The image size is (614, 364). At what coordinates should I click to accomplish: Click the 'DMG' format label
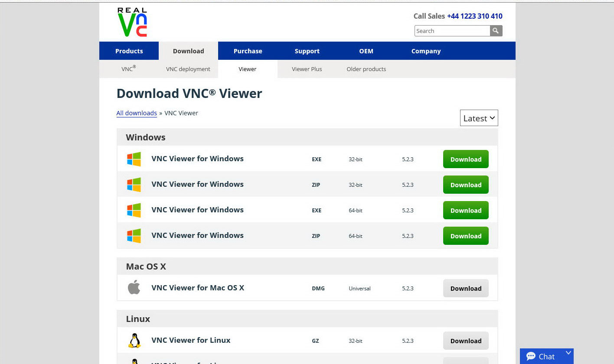tap(318, 289)
